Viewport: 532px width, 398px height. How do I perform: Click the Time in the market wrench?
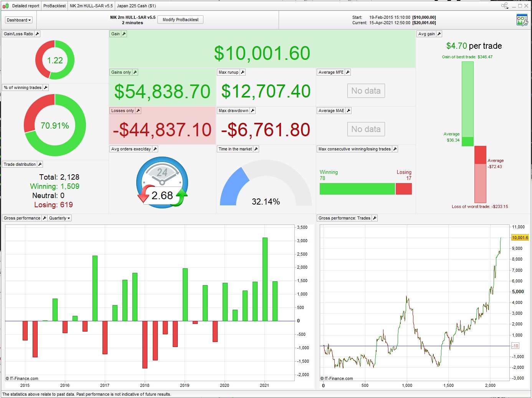pos(256,149)
